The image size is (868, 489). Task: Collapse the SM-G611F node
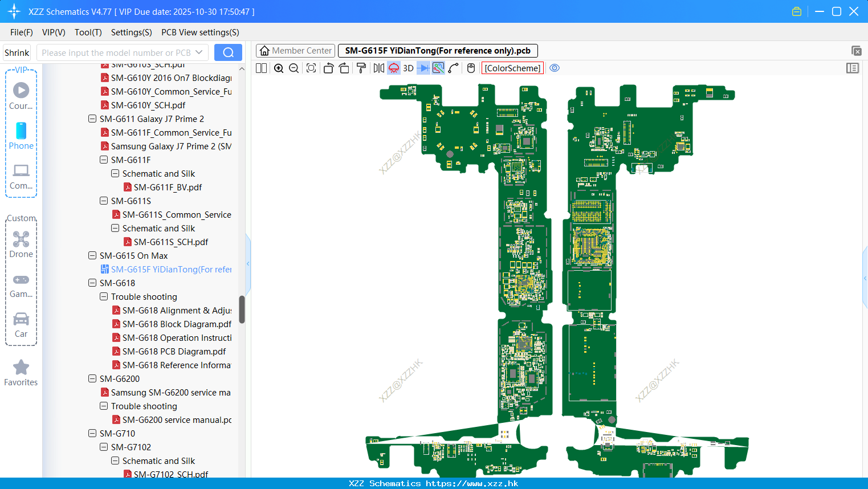(x=104, y=160)
